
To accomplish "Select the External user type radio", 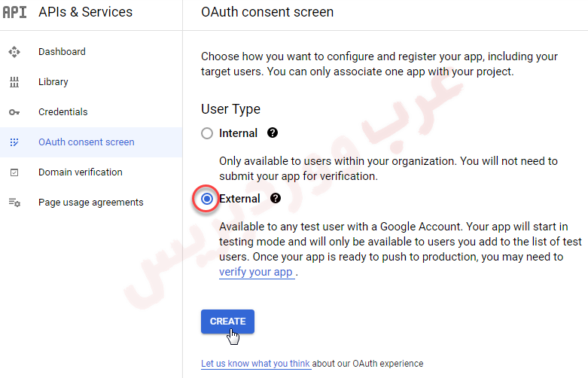I will pyautogui.click(x=207, y=199).
